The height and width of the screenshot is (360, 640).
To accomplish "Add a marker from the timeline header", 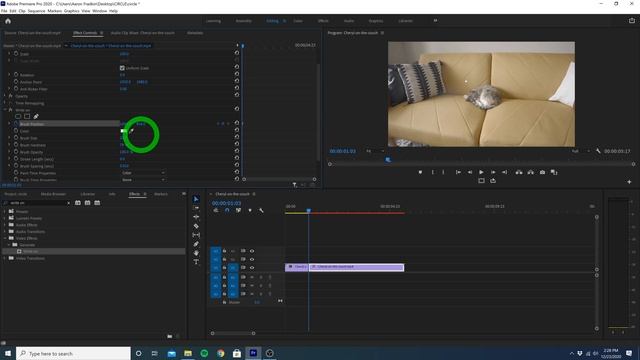I will pyautogui.click(x=250, y=210).
